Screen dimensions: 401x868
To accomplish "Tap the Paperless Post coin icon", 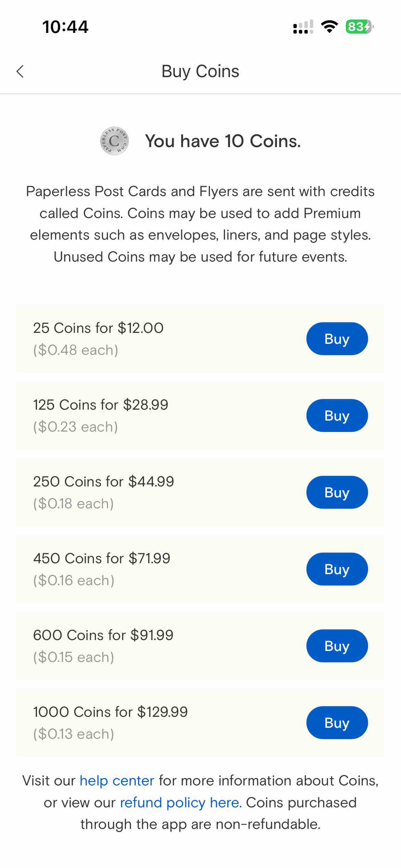I will (114, 141).
